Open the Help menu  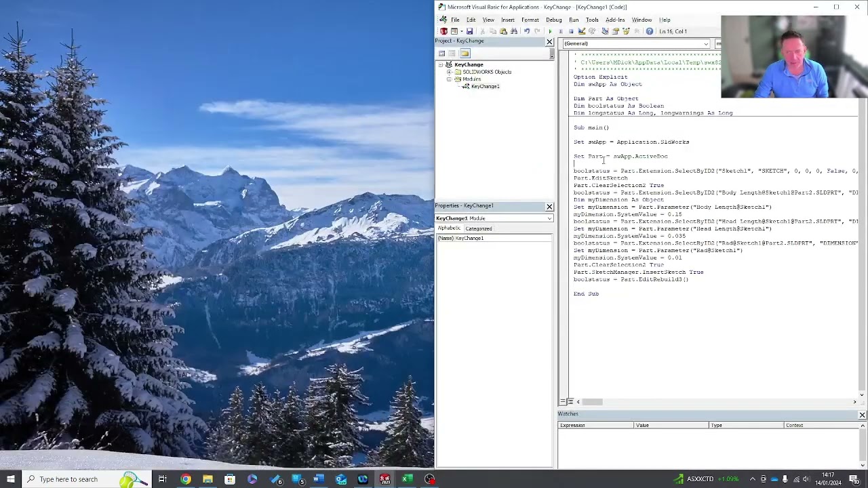coord(665,20)
